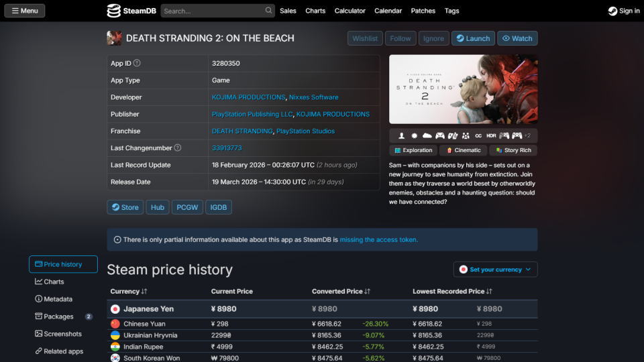Click the Hub button
Viewport: 644px width, 362px height.
[x=157, y=207]
